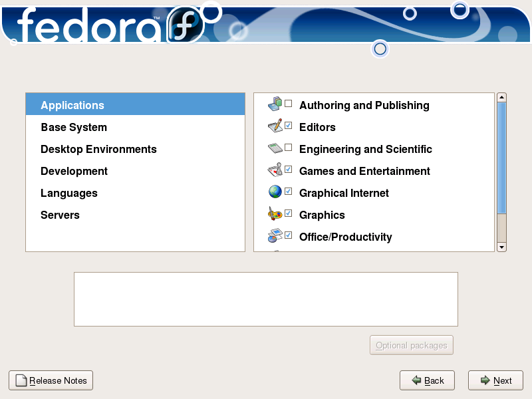Click the empty group description box

click(x=266, y=299)
